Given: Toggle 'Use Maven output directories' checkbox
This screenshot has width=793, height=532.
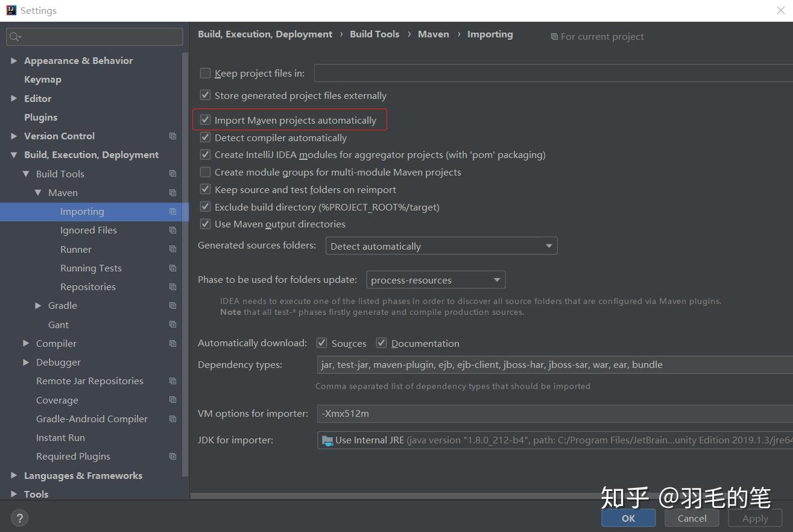Looking at the screenshot, I should click(x=206, y=224).
